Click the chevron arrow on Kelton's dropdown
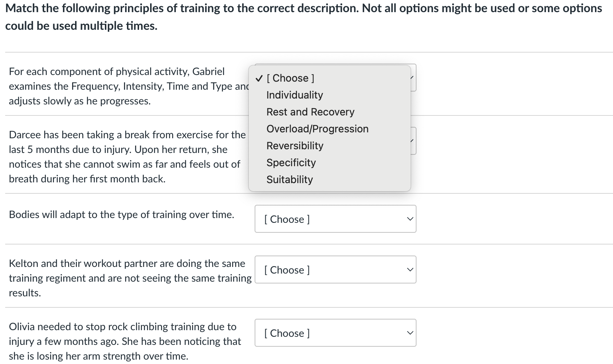 point(410,270)
